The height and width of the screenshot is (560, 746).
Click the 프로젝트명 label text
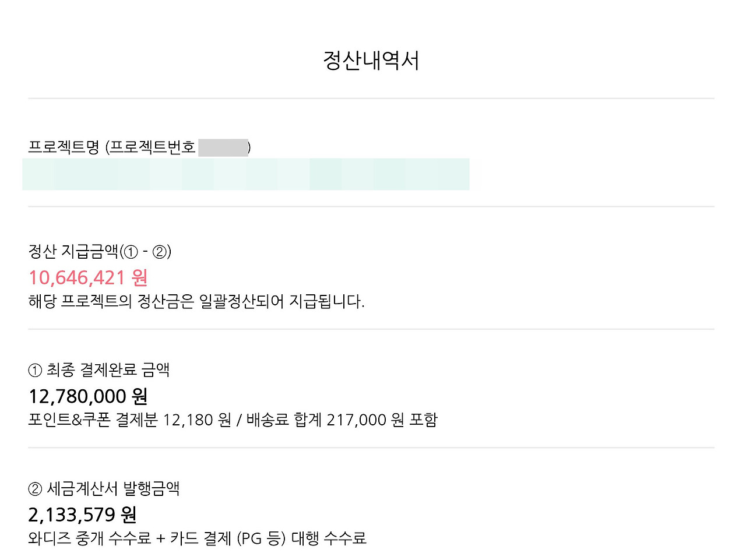click(64, 147)
